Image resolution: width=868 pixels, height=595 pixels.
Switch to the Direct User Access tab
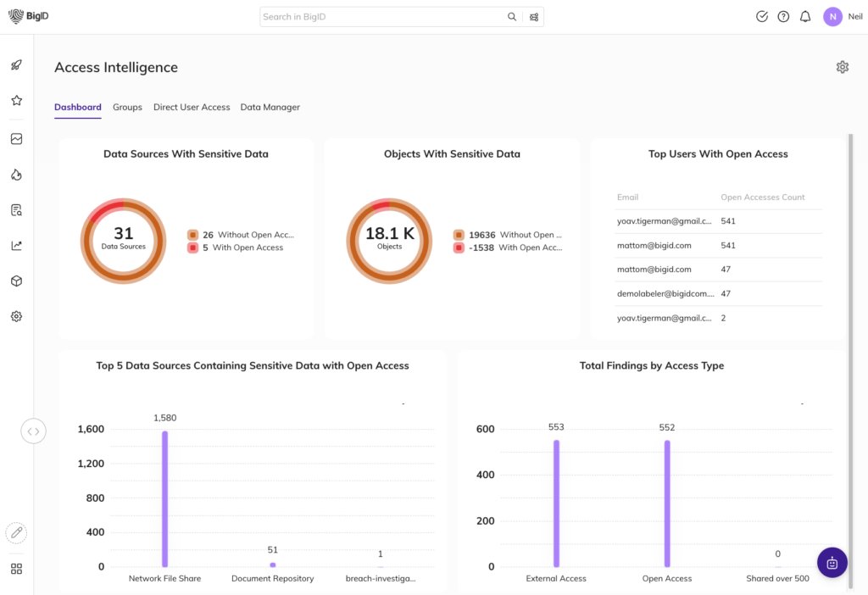[x=192, y=108]
